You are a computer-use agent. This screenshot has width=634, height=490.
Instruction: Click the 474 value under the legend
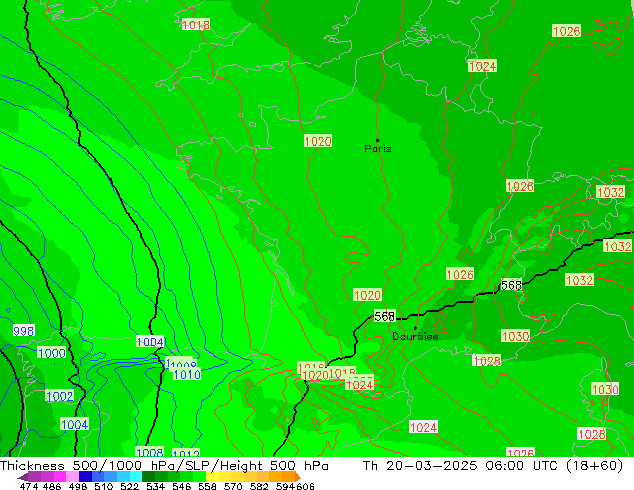[x=29, y=486]
